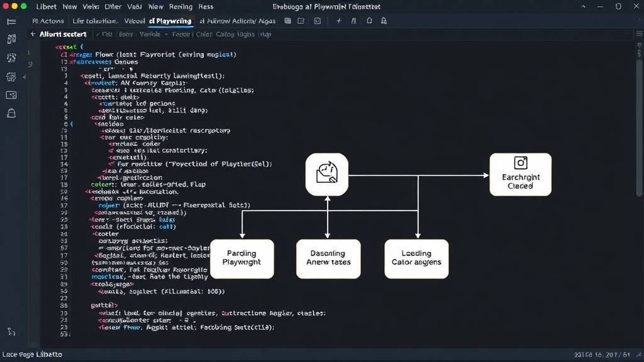This screenshot has width=644, height=362.
Task: Click the code line containing Fieerepostal Bott
Action: 174,205
